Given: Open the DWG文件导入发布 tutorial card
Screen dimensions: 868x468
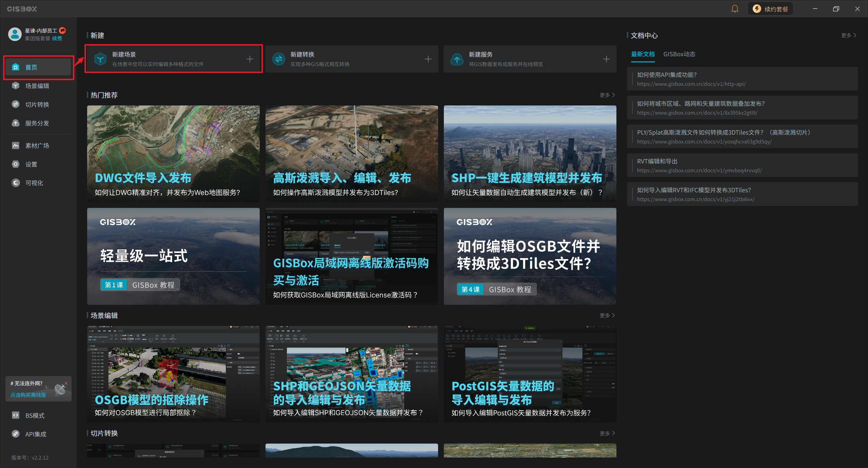Looking at the screenshot, I should tap(173, 154).
